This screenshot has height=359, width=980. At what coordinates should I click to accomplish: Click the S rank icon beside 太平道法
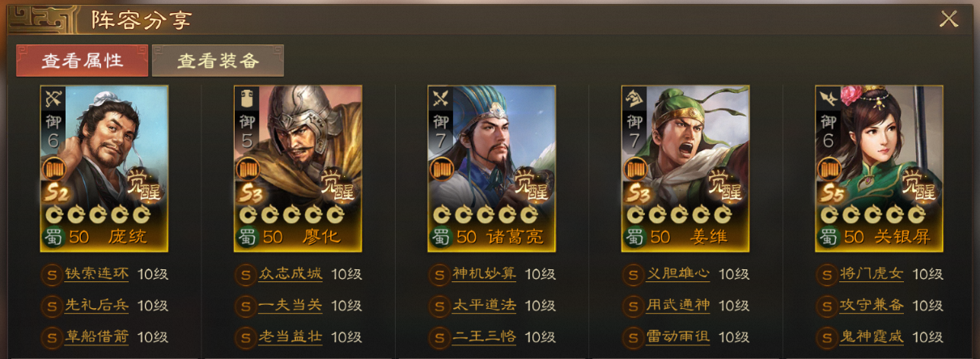(x=439, y=306)
